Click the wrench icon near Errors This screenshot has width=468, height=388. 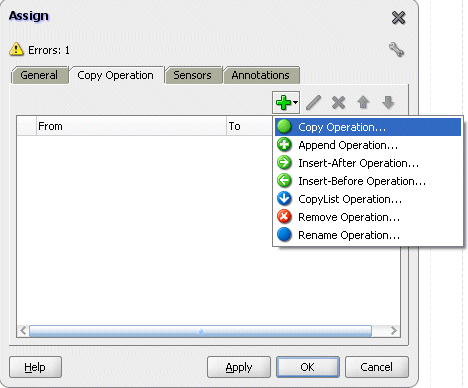click(x=396, y=50)
